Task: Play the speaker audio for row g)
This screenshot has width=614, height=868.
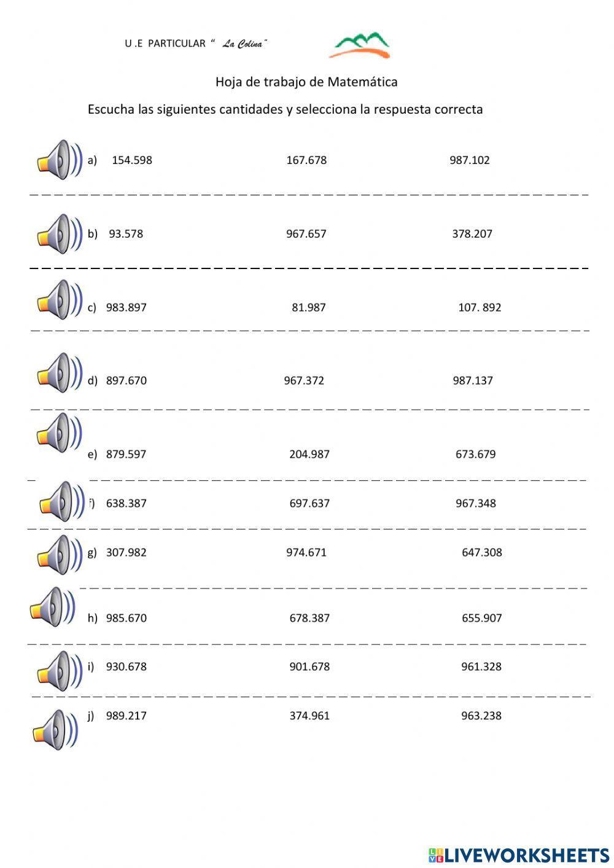Action: click(x=60, y=555)
